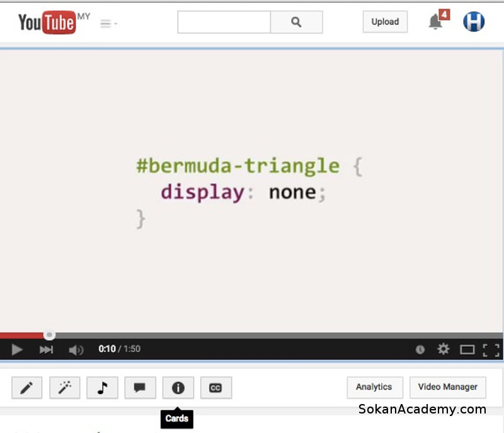Screen dimensions: 504x433
Task: Open the guide menu dropdown
Action: [108, 24]
